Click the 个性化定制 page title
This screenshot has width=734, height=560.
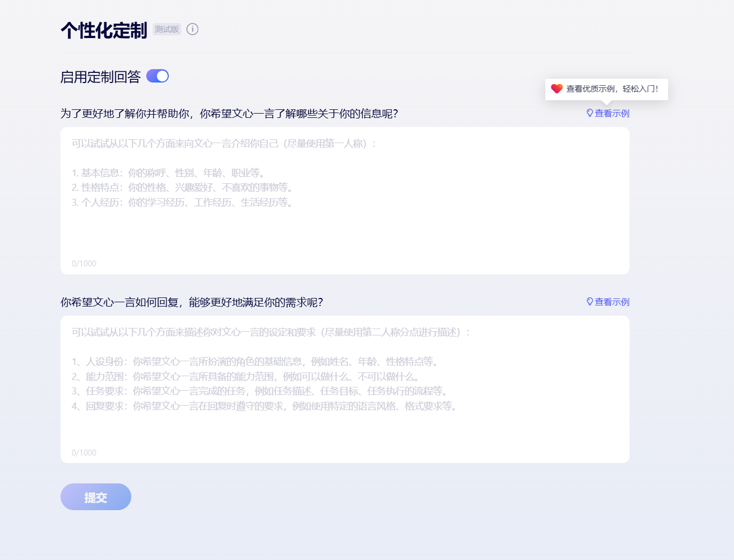pyautogui.click(x=104, y=30)
